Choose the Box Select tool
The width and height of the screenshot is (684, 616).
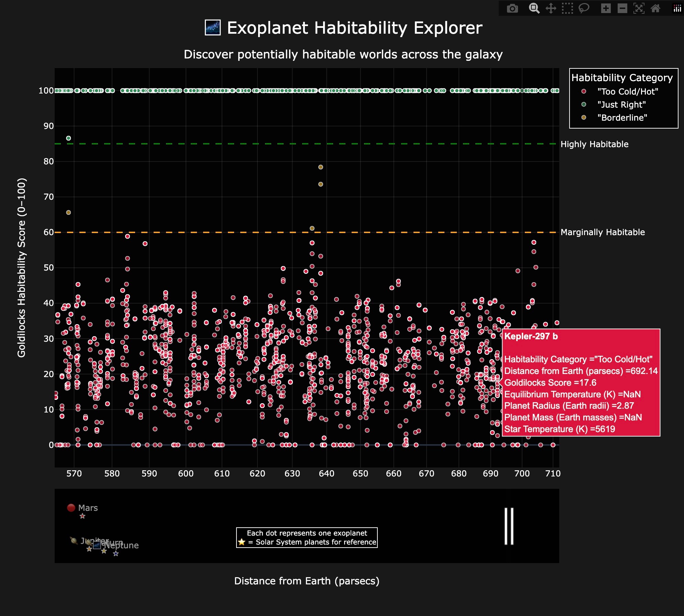tap(567, 8)
